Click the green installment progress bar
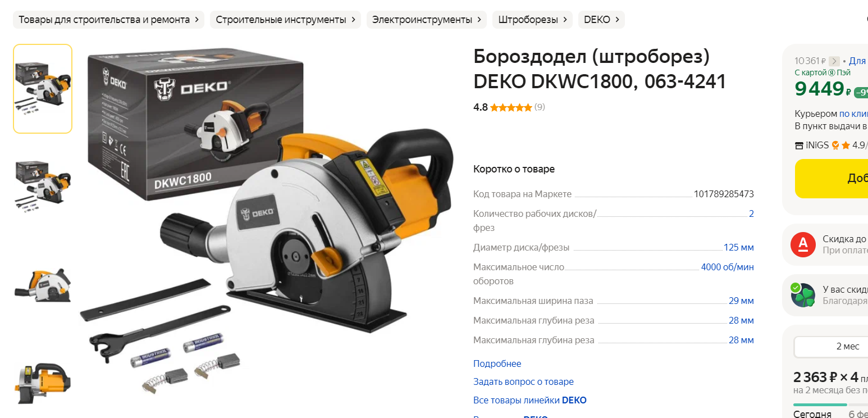This screenshot has height=418, width=868. click(x=820, y=405)
